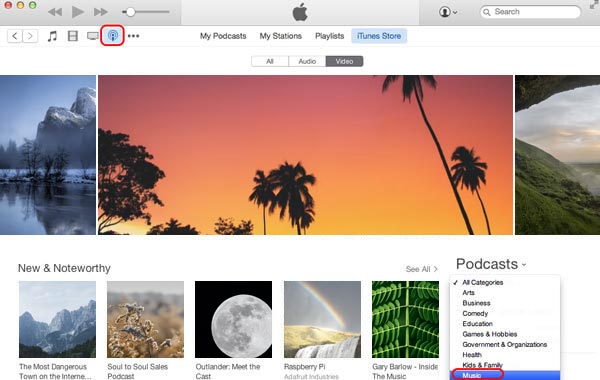Viewport: 600px width, 380px height.
Task: Select the Education category
Action: pyautogui.click(x=505, y=324)
